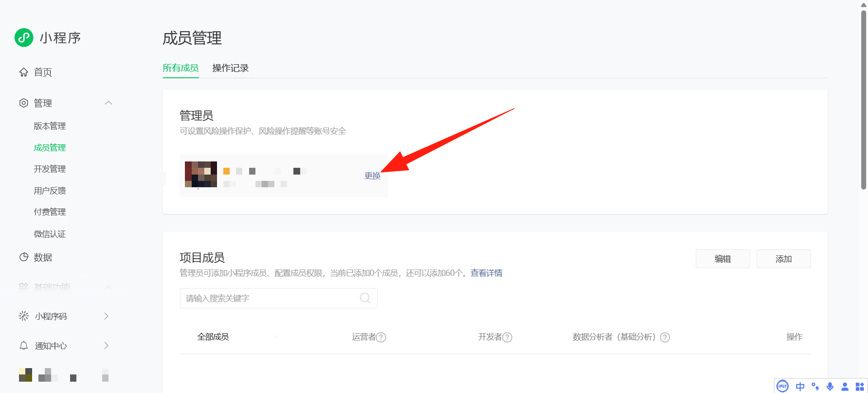Open 版本管理 in the sidebar
Image resolution: width=868 pixels, height=393 pixels.
click(x=50, y=126)
